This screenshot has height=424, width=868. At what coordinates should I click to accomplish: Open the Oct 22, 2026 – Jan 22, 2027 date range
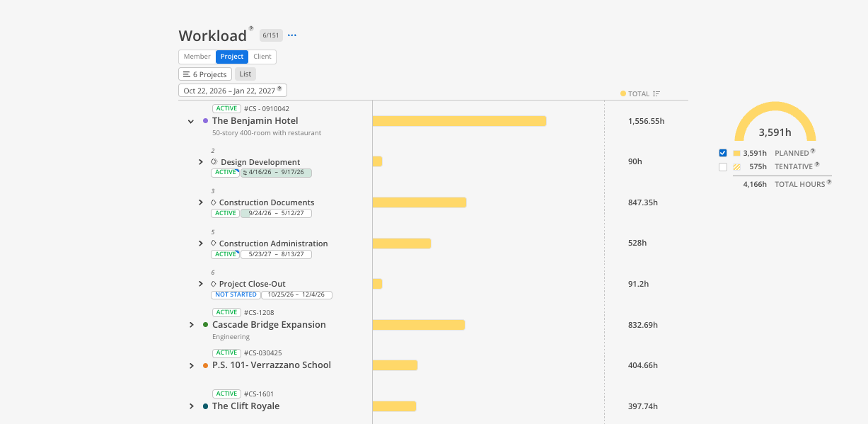(x=233, y=91)
